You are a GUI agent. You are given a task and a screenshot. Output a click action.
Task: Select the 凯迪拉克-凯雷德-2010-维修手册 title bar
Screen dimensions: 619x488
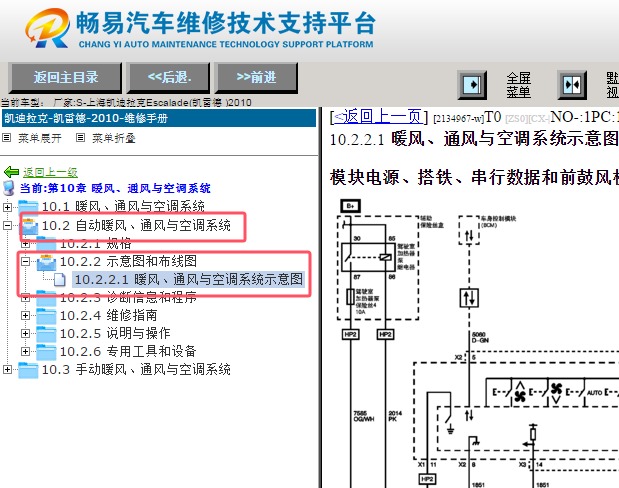tap(159, 118)
